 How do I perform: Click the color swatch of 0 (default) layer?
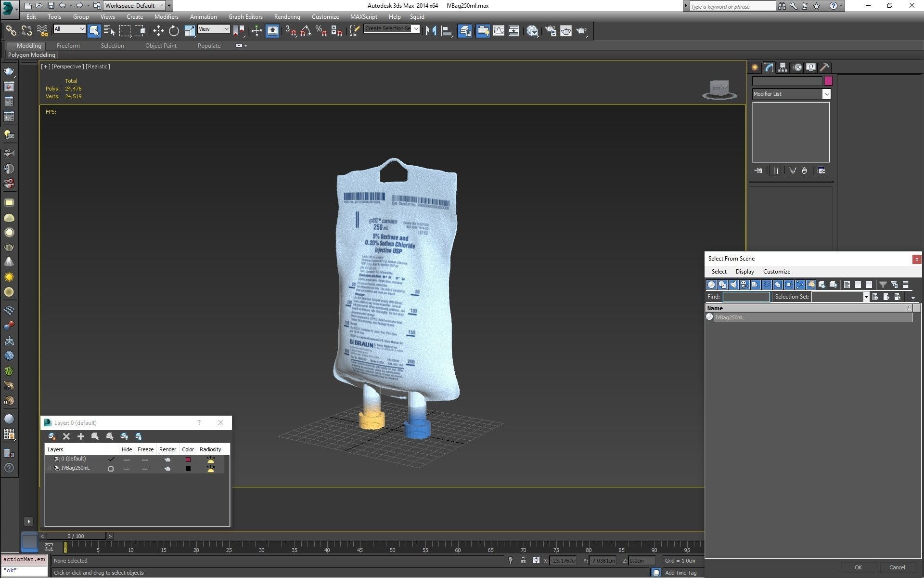coord(188,460)
